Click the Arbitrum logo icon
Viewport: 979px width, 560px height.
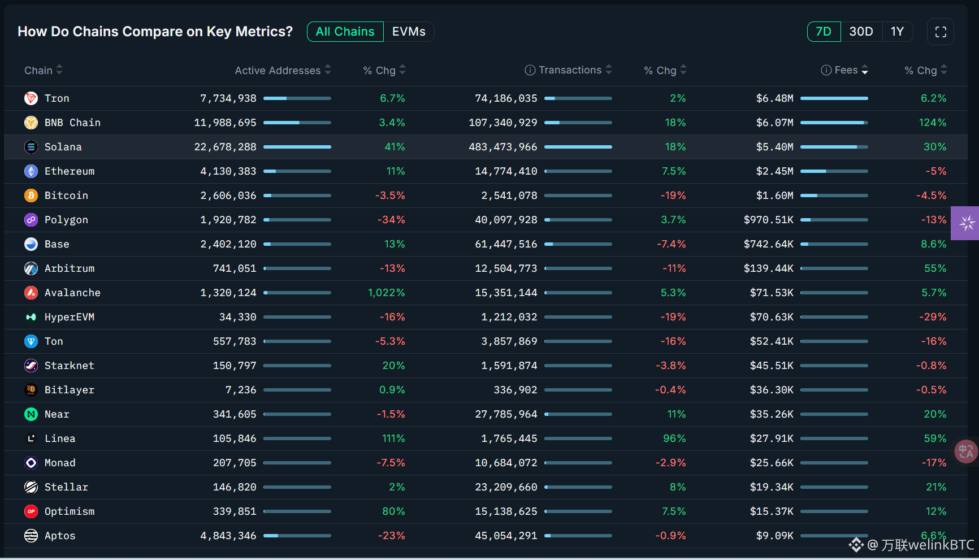31,268
